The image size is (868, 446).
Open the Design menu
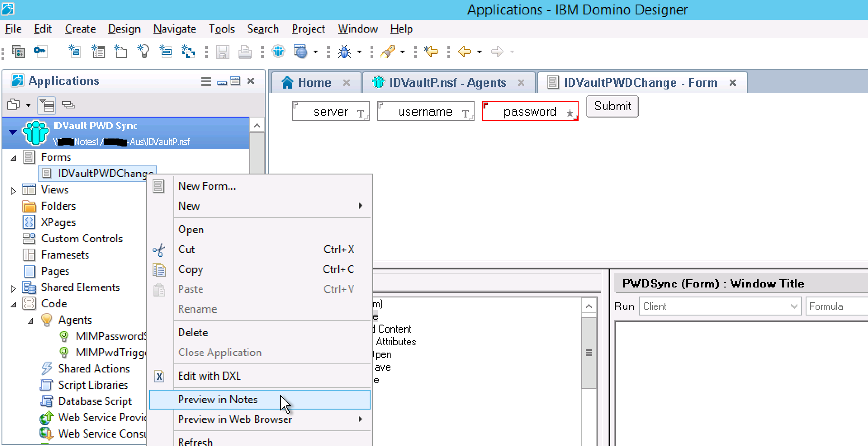coord(124,29)
